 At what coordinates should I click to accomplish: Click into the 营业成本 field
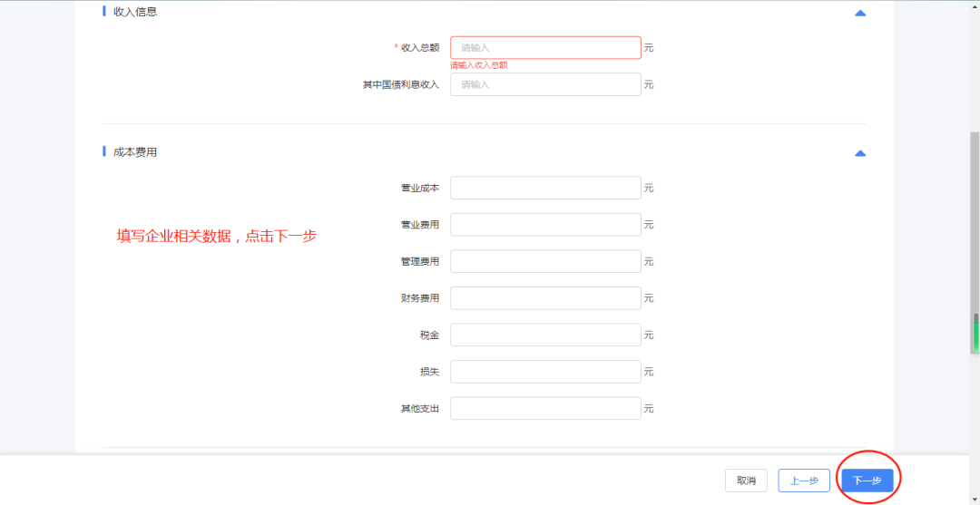(545, 188)
